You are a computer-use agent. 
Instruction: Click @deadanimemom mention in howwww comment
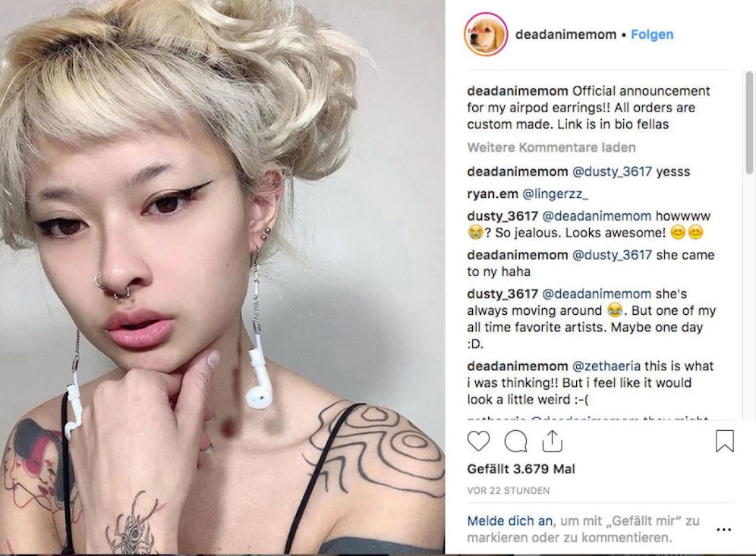click(597, 216)
